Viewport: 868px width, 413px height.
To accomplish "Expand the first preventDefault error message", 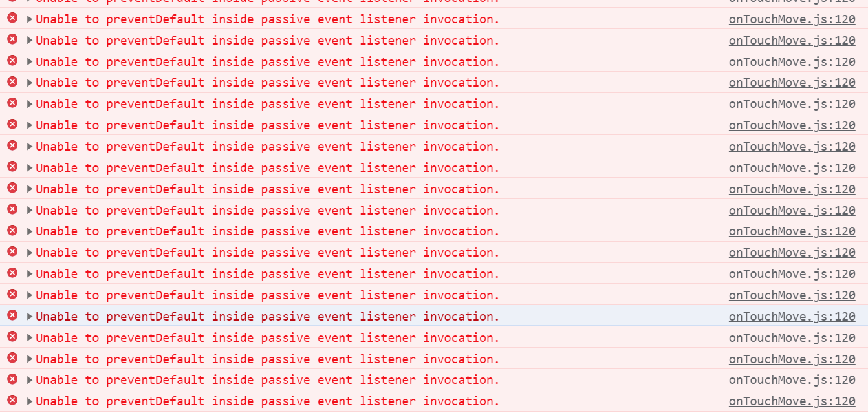I will tap(28, 19).
